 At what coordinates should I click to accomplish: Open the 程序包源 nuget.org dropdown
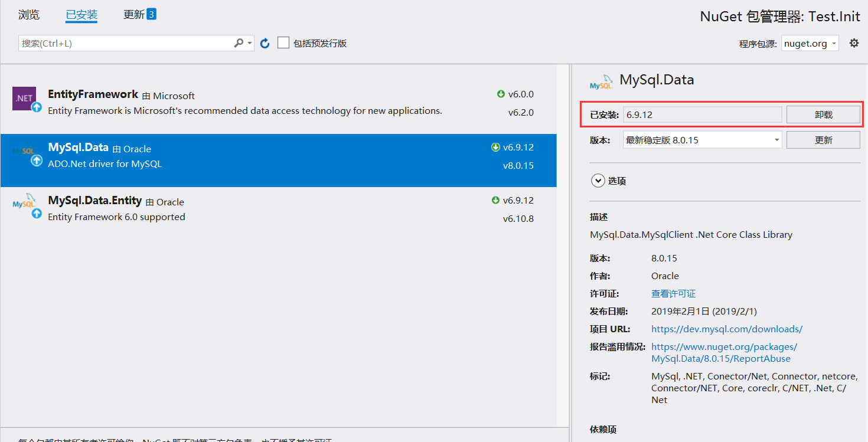810,44
